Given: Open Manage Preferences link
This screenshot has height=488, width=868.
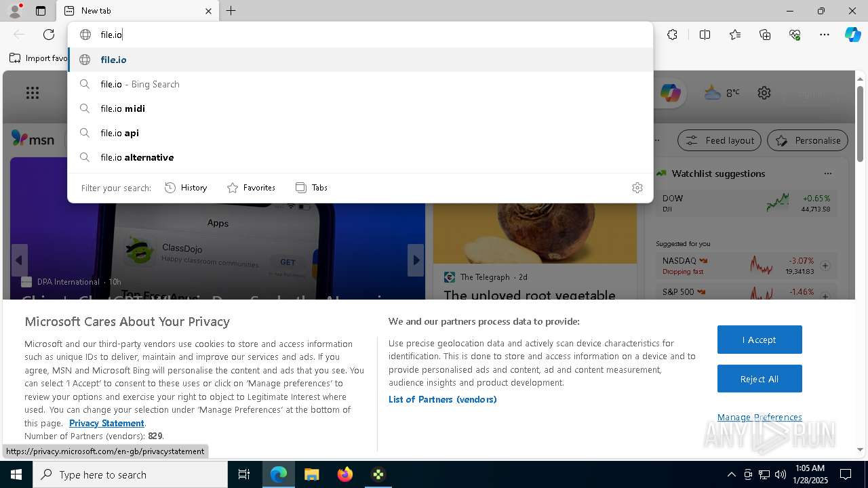Looking at the screenshot, I should (x=759, y=417).
